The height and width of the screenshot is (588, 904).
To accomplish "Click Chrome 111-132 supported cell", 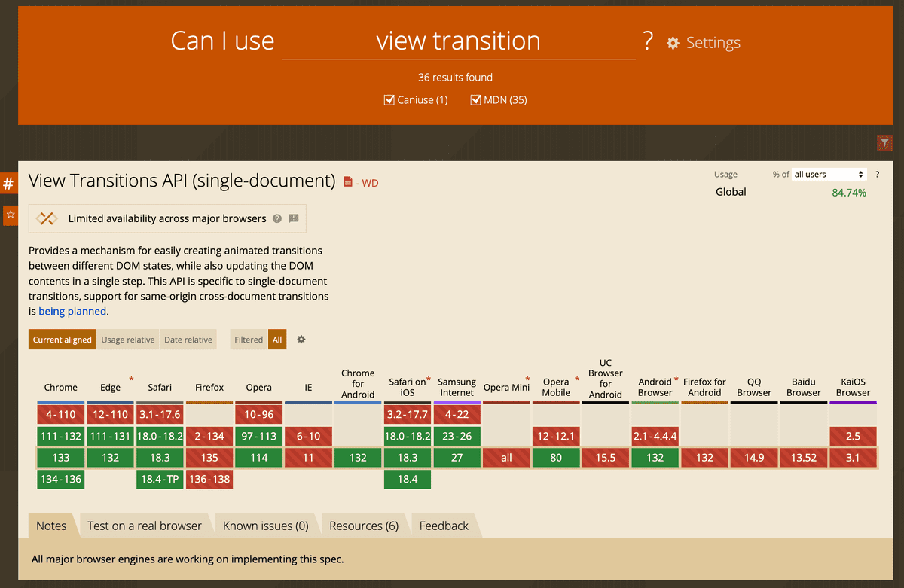I will click(x=61, y=436).
